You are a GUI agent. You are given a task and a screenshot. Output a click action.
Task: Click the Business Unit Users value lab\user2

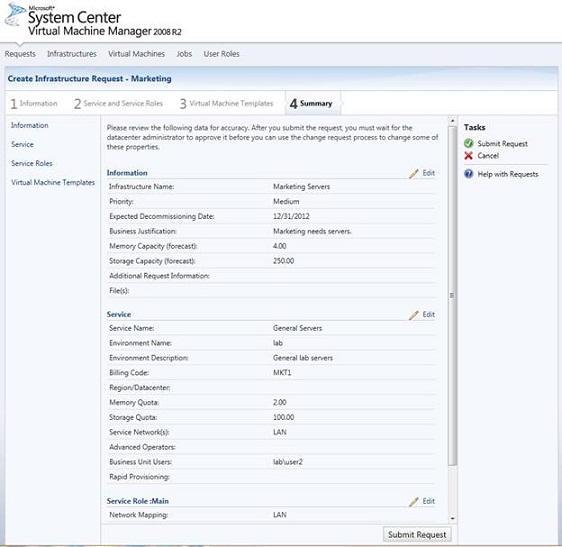click(x=288, y=462)
